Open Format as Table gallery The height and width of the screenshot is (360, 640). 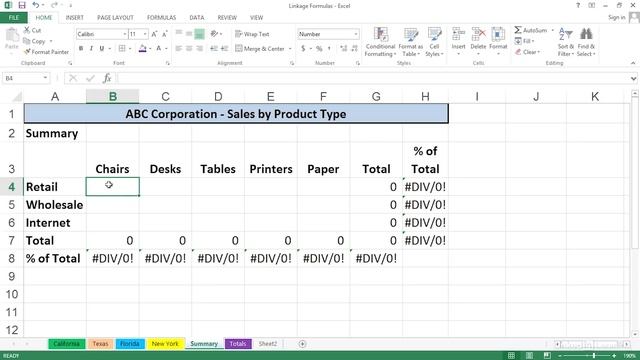tap(411, 42)
